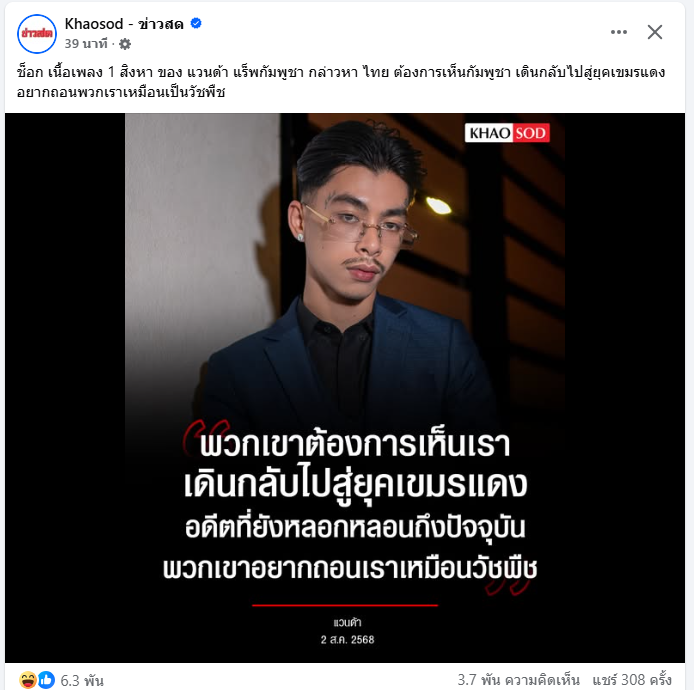The width and height of the screenshot is (694, 690).
Task: View the 6.3 พัน reactions list
Action: (82, 680)
